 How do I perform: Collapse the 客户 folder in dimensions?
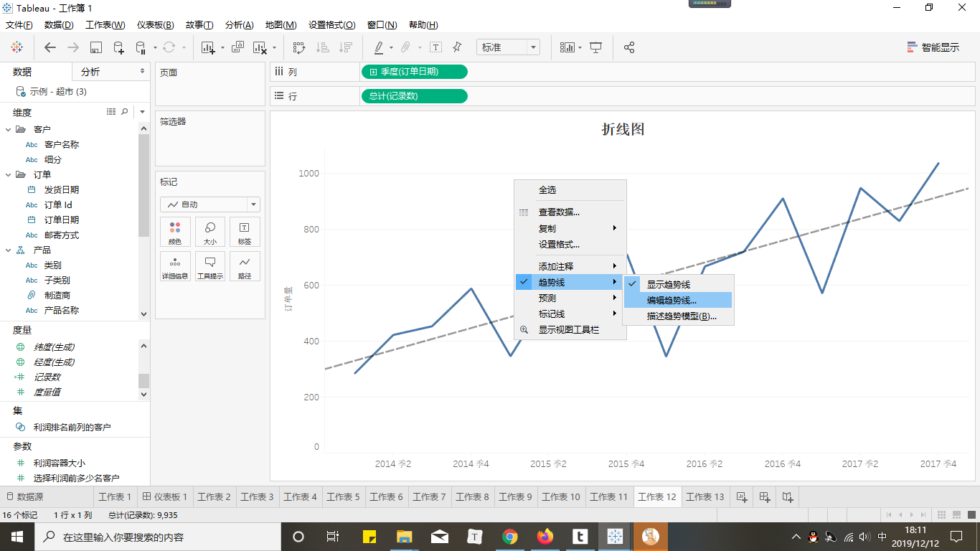[9, 129]
